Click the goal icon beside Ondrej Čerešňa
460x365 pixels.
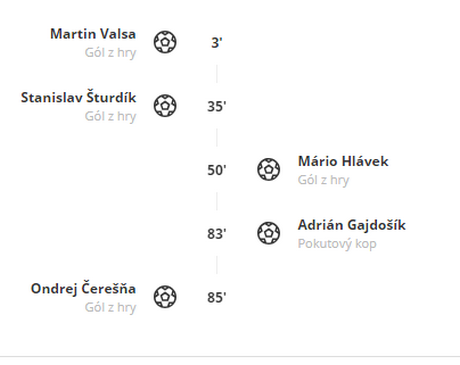coord(165,297)
